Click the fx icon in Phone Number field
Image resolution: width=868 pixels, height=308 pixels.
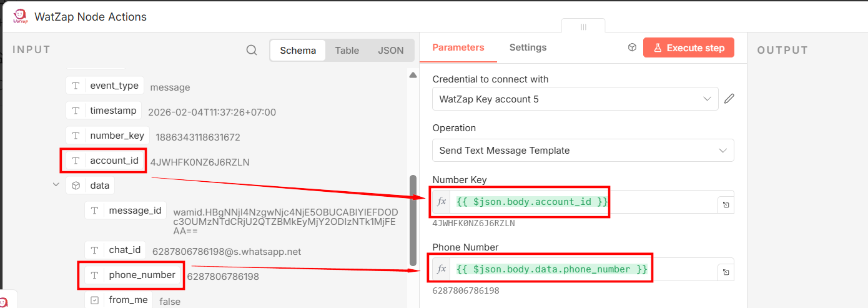(x=441, y=269)
